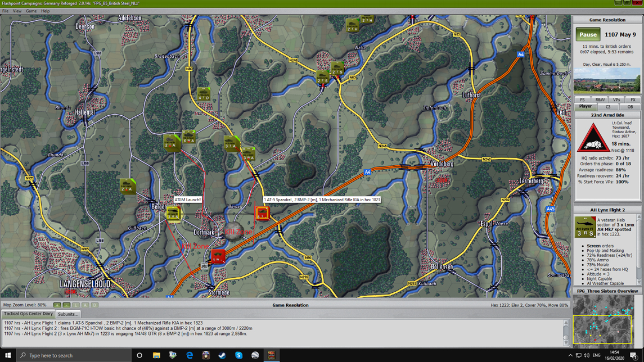Screen dimensions: 644x362
Task: Click the 22nd Armd Bde panther insignia
Action: (593, 137)
